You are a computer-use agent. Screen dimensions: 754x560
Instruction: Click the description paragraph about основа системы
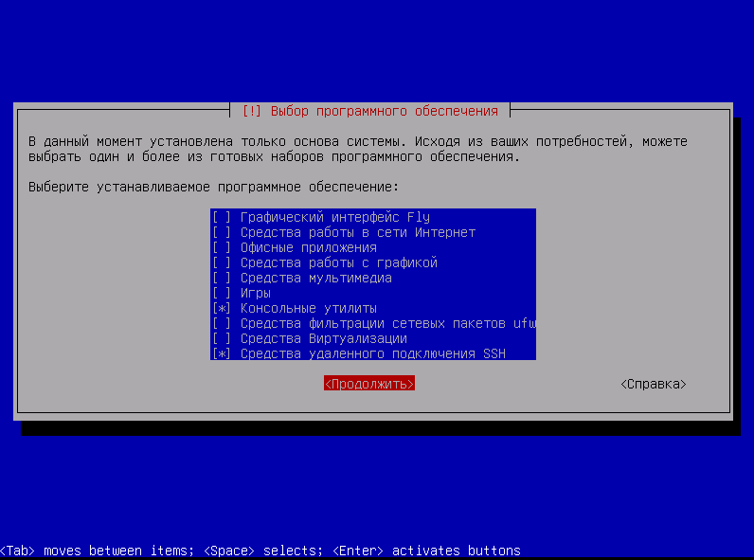point(358,149)
